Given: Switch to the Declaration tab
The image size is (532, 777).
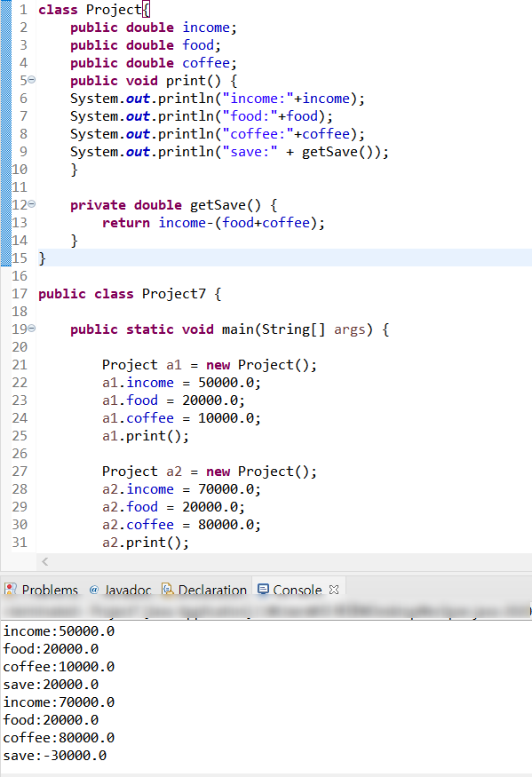Looking at the screenshot, I should [205, 590].
